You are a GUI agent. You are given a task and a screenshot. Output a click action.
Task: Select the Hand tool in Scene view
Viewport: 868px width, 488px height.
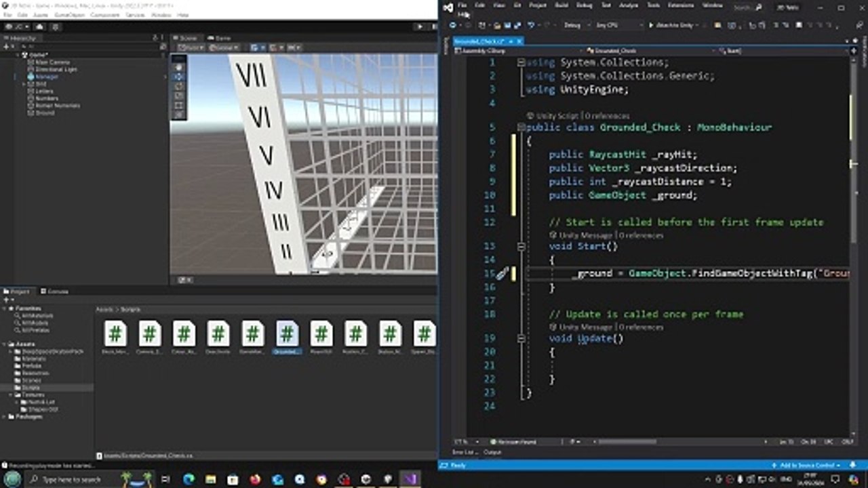pyautogui.click(x=179, y=67)
